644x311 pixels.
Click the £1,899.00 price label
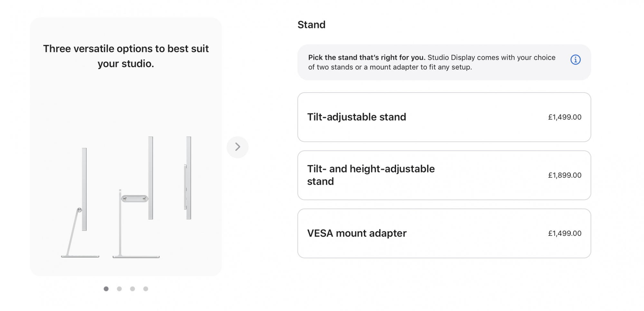565,175
